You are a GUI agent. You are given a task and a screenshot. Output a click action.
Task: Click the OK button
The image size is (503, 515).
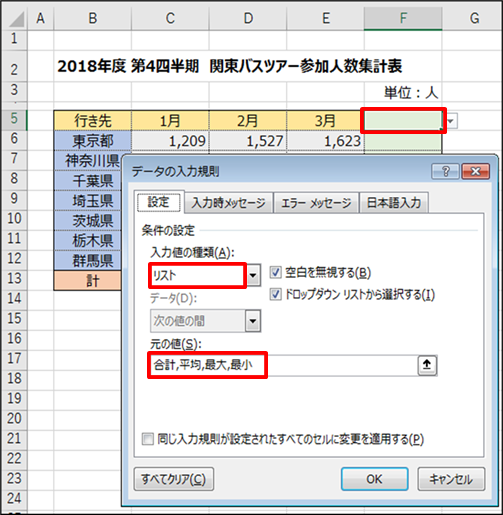(x=374, y=479)
